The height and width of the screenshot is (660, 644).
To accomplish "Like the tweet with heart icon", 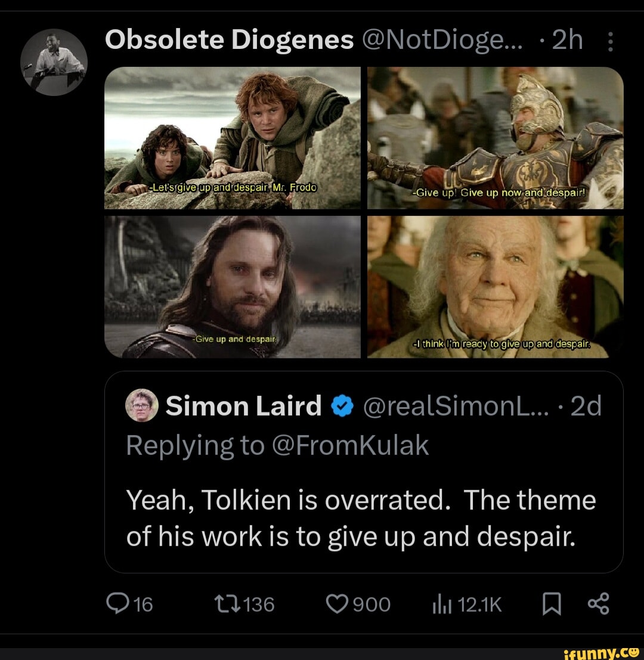I will click(339, 605).
